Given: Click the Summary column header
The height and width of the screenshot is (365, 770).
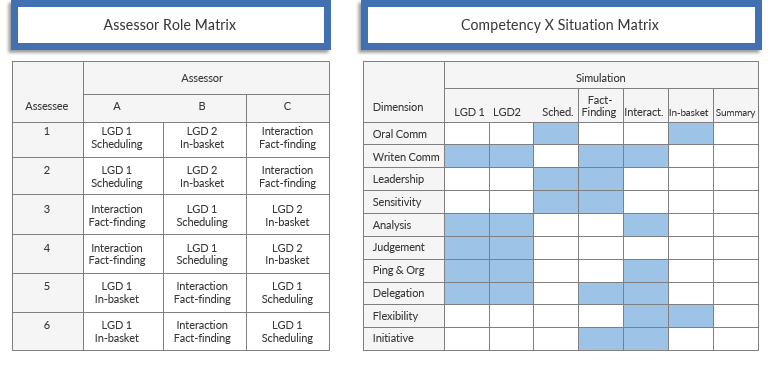Looking at the screenshot, I should (x=736, y=106).
